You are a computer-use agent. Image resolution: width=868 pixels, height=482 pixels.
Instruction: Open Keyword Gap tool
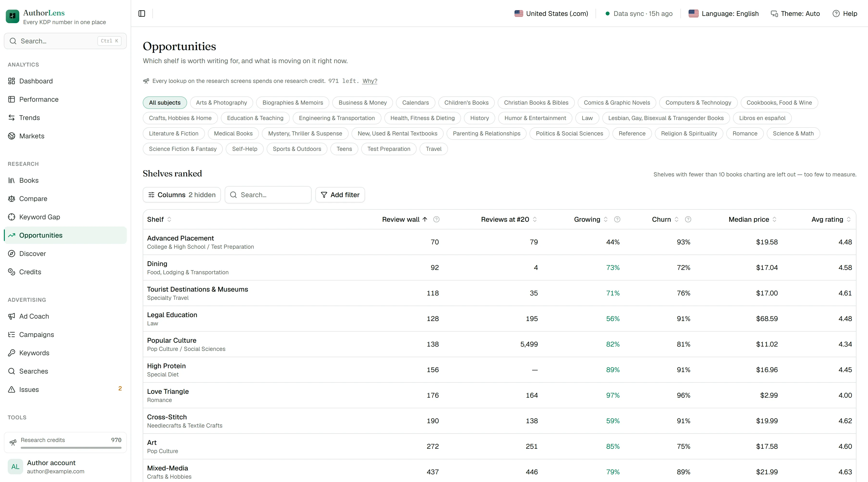[65, 217]
